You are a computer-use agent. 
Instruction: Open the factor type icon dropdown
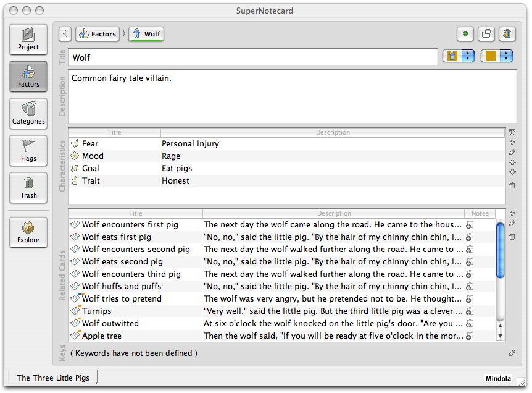pos(459,56)
